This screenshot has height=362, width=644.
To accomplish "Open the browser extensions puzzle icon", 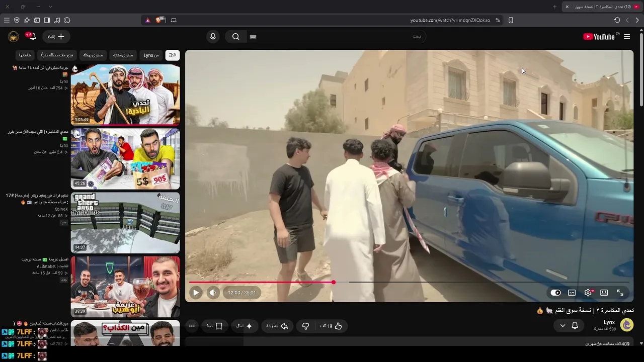I will point(67,20).
